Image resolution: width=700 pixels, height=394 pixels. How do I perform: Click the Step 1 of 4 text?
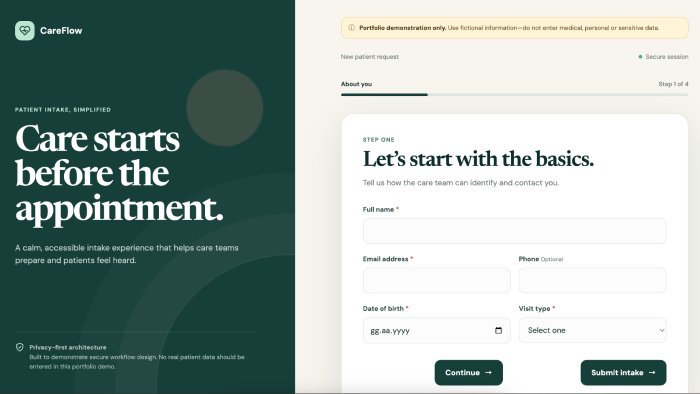coord(673,84)
